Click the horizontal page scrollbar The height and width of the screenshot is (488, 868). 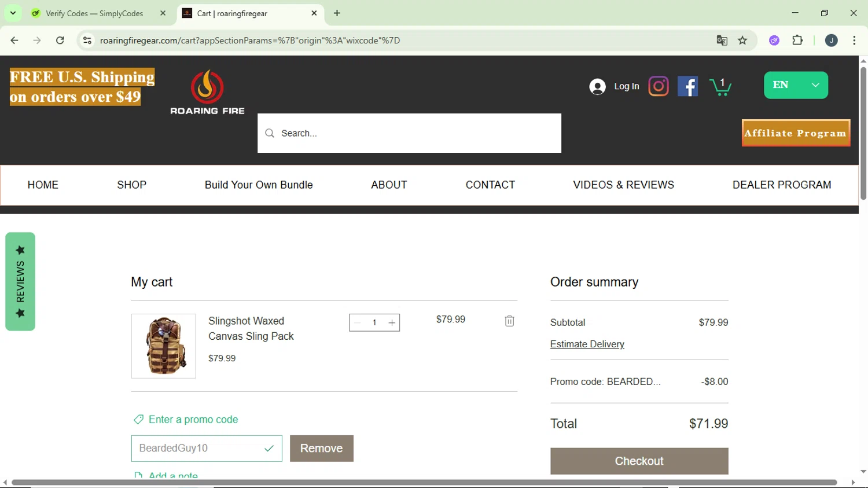coord(424,483)
